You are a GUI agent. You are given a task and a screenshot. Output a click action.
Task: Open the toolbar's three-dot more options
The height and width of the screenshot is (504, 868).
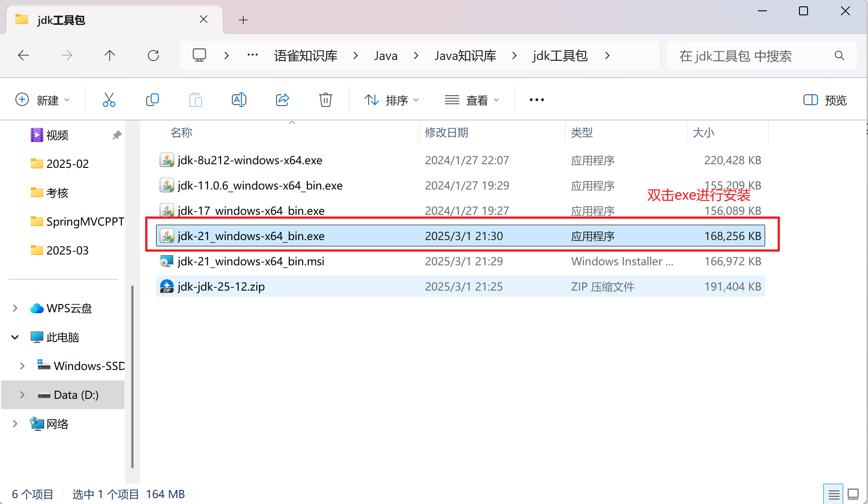click(537, 100)
